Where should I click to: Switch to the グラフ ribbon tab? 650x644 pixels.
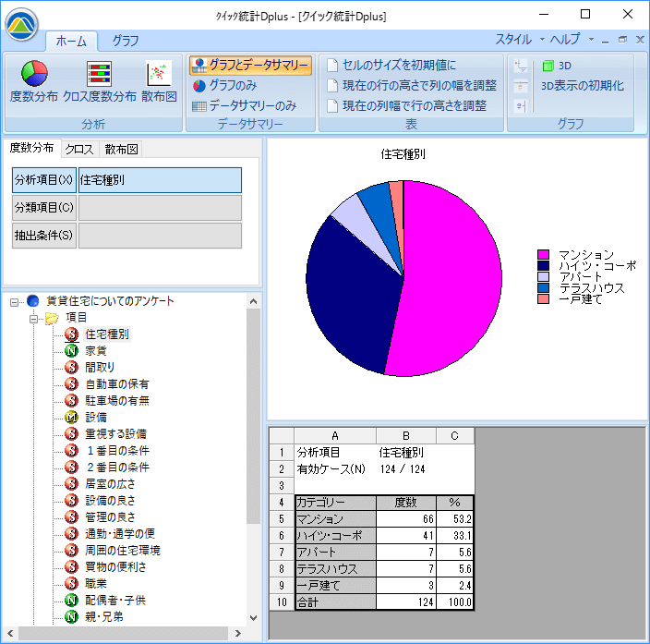tap(126, 41)
